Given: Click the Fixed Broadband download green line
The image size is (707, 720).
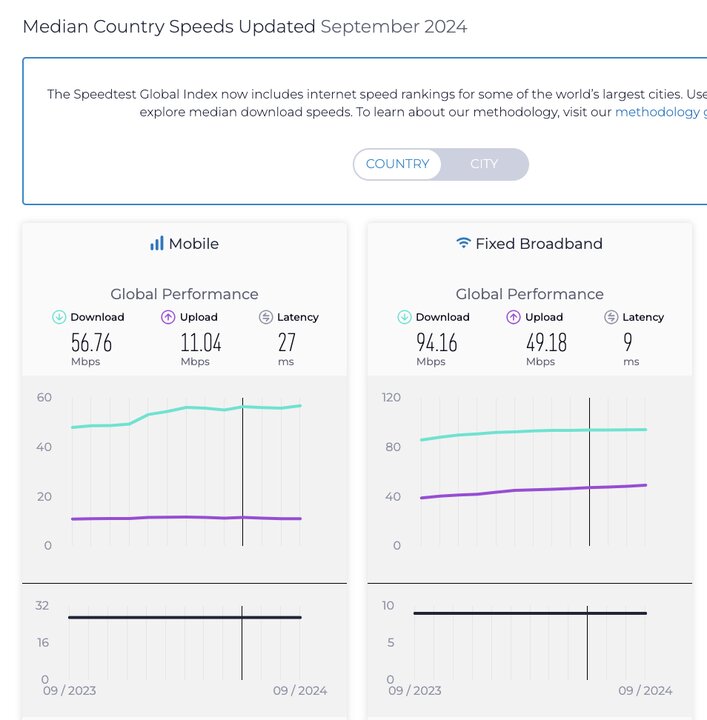Looking at the screenshot, I should 500,432.
